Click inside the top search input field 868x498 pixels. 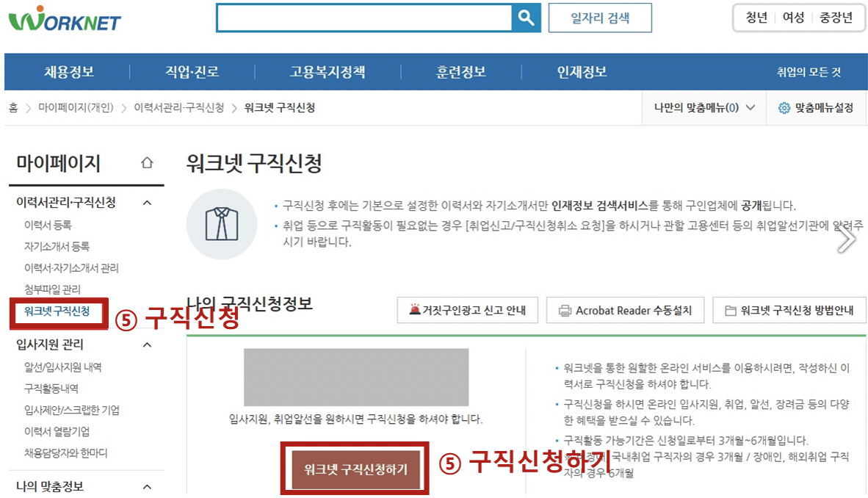click(x=364, y=18)
